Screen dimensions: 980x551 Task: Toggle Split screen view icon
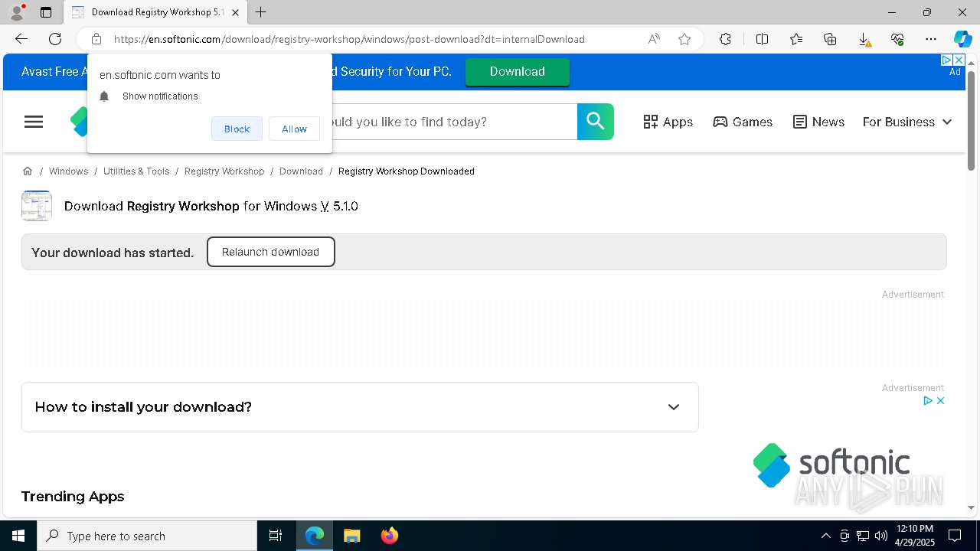tap(762, 39)
